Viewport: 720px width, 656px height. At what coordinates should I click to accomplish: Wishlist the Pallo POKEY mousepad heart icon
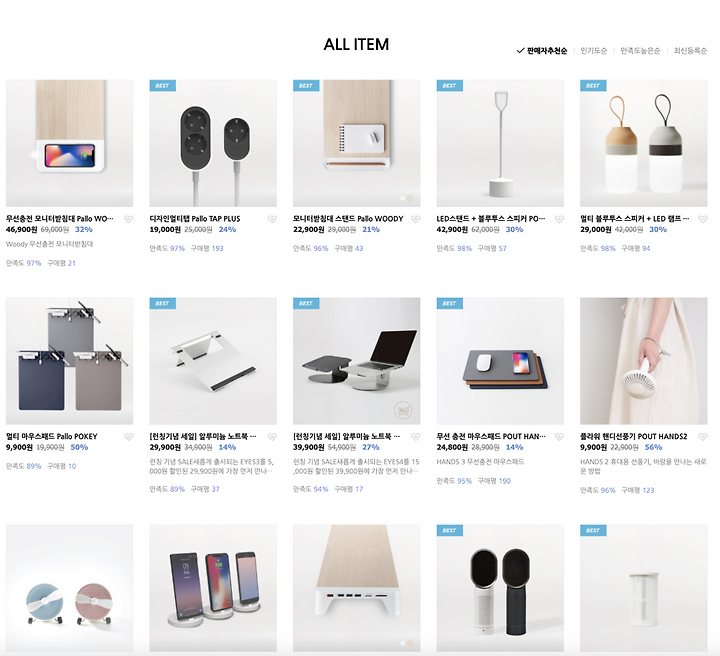click(129, 437)
